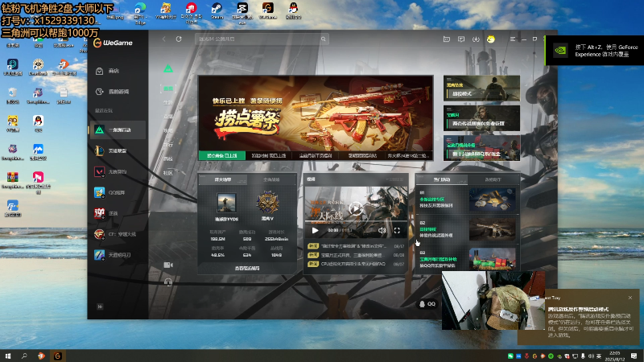
Task: Open the WeGame messages chat icon
Action: coord(461,39)
